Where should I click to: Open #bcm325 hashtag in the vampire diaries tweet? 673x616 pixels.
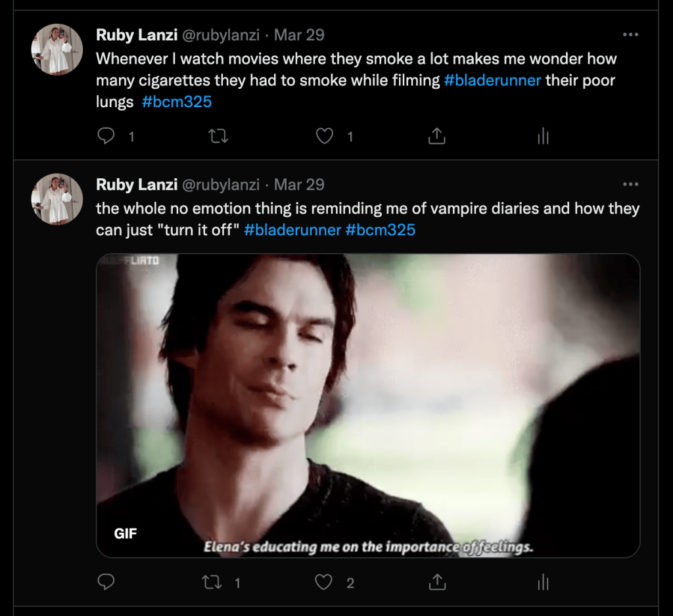tap(381, 230)
